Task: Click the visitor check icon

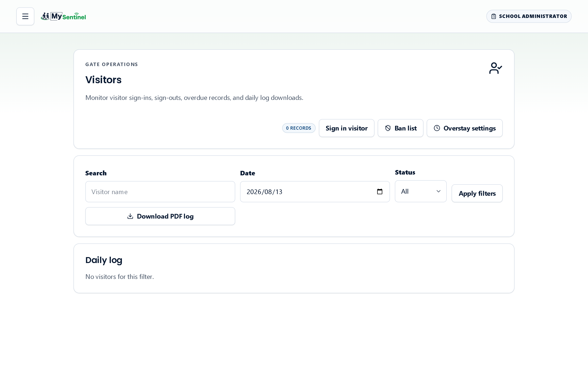Action: click(496, 68)
